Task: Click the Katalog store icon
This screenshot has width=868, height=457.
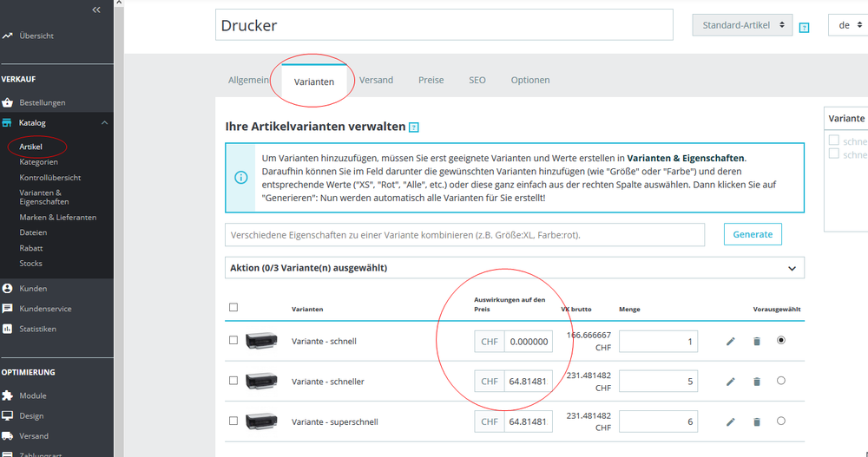Action: click(7, 123)
